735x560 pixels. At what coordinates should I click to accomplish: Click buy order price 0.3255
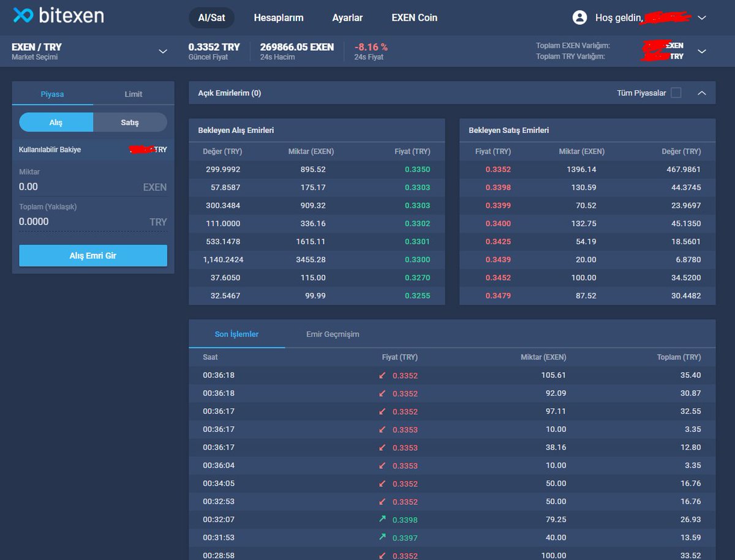point(417,296)
